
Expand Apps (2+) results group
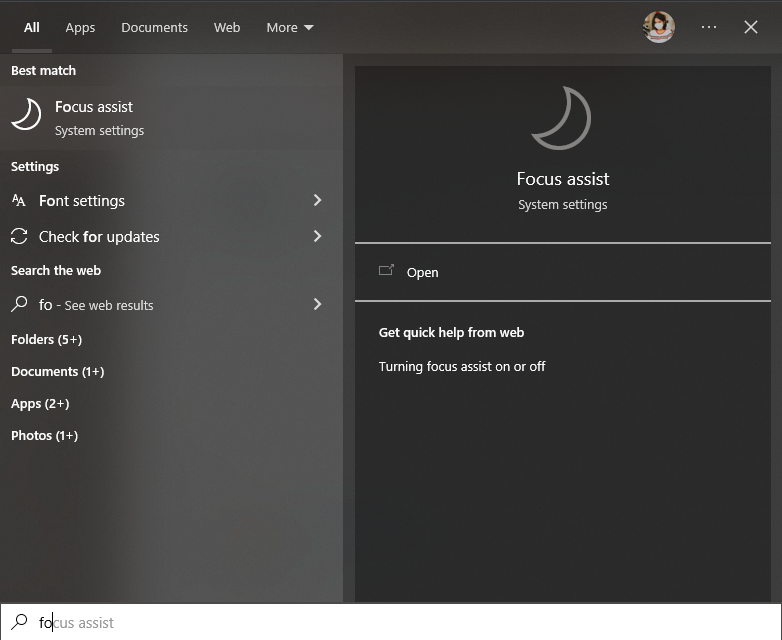[40, 404]
